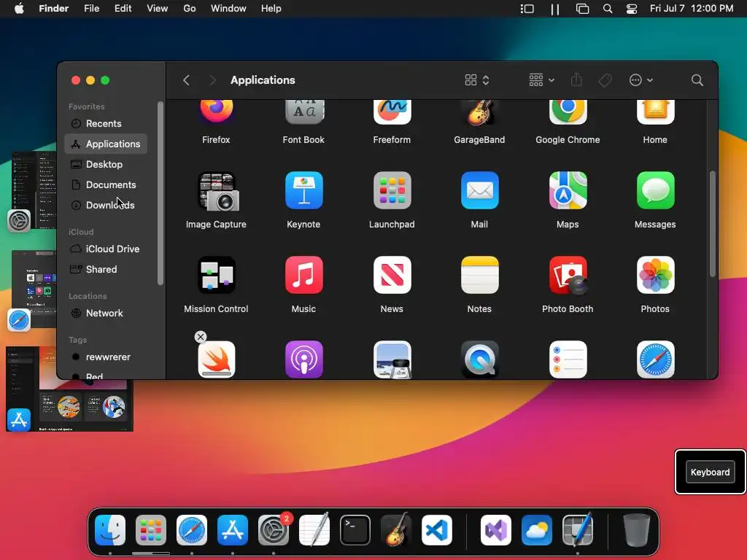Select the Launchpad icon in Applications

pos(392,190)
